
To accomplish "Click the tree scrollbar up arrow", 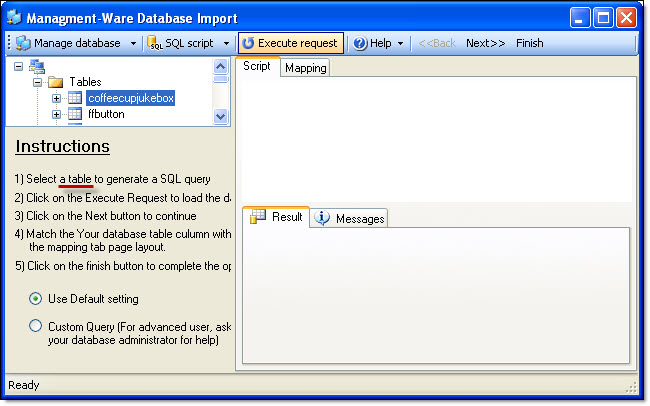I will click(x=221, y=66).
